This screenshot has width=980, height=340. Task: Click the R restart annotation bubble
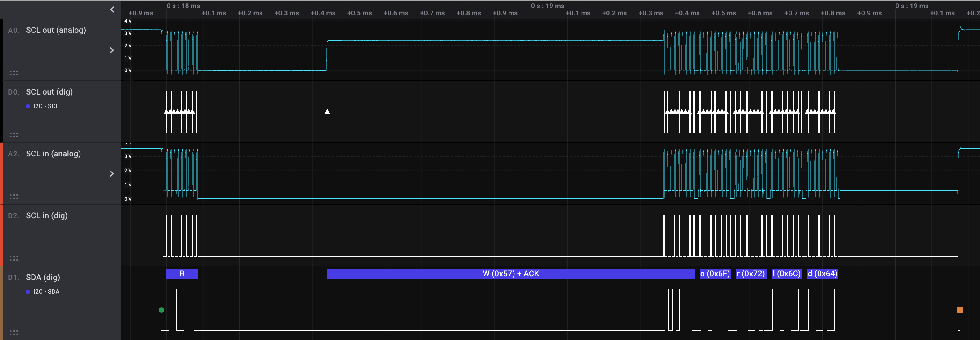(x=182, y=274)
